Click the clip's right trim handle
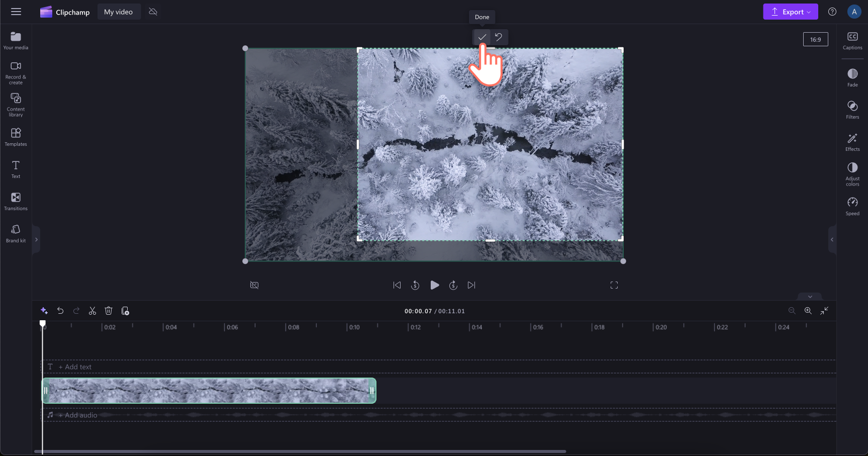The width and height of the screenshot is (868, 456). coord(372,391)
